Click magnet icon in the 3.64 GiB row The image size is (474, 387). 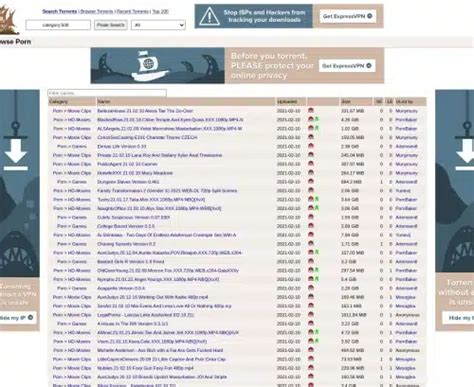pyautogui.click(x=311, y=199)
